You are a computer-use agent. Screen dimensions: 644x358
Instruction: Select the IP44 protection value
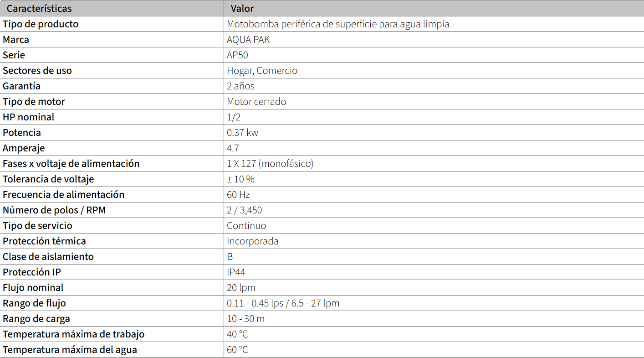click(236, 272)
